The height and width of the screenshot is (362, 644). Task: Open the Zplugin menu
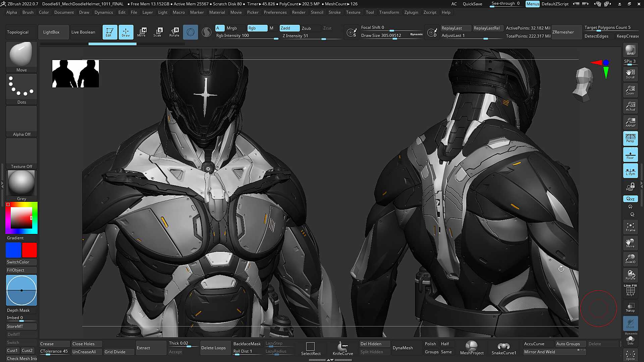[x=411, y=12]
